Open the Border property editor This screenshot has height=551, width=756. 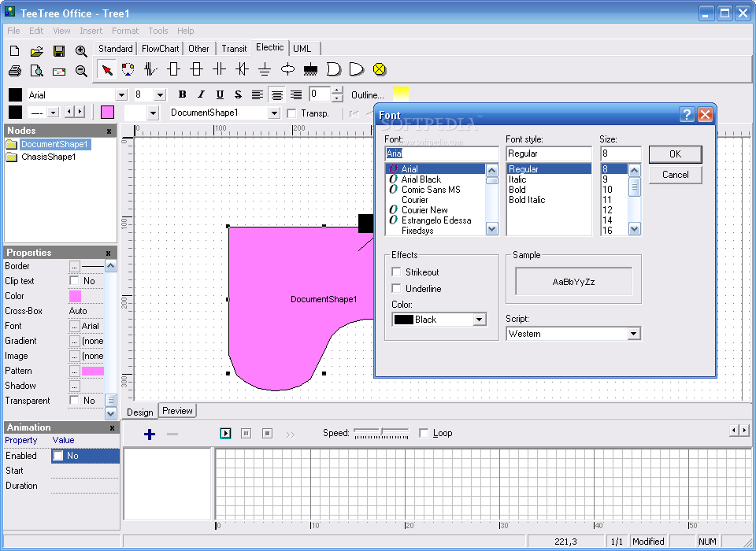pyautogui.click(x=74, y=266)
